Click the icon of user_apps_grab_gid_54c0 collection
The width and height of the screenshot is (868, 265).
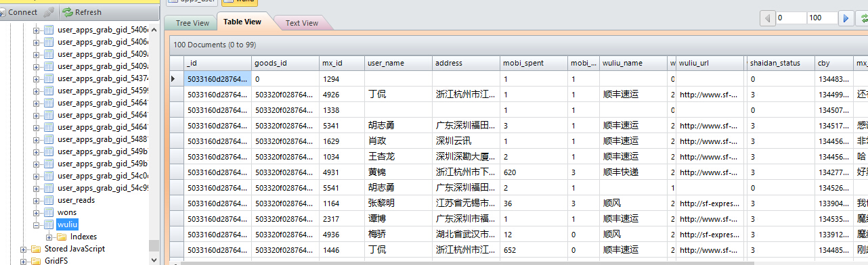point(49,176)
